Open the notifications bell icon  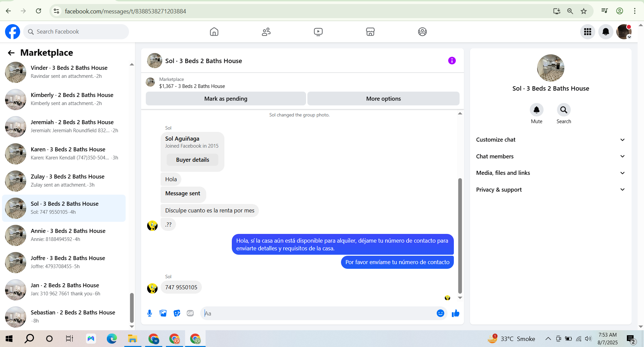point(606,32)
